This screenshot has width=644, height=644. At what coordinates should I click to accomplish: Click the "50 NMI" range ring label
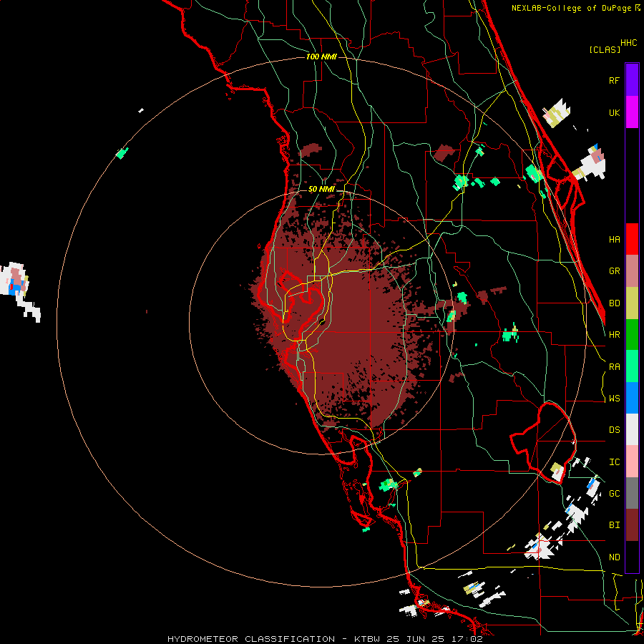(x=321, y=189)
